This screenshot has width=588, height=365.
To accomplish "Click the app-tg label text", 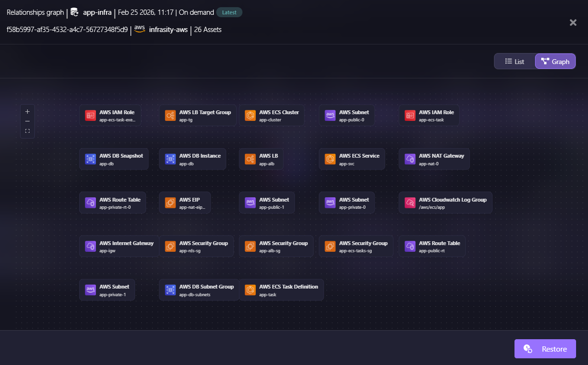I will pyautogui.click(x=186, y=120).
